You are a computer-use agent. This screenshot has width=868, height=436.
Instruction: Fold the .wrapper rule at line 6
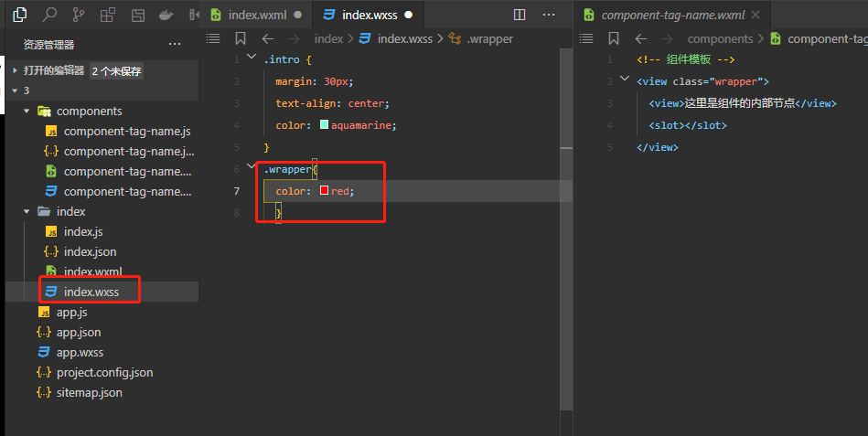[252, 166]
